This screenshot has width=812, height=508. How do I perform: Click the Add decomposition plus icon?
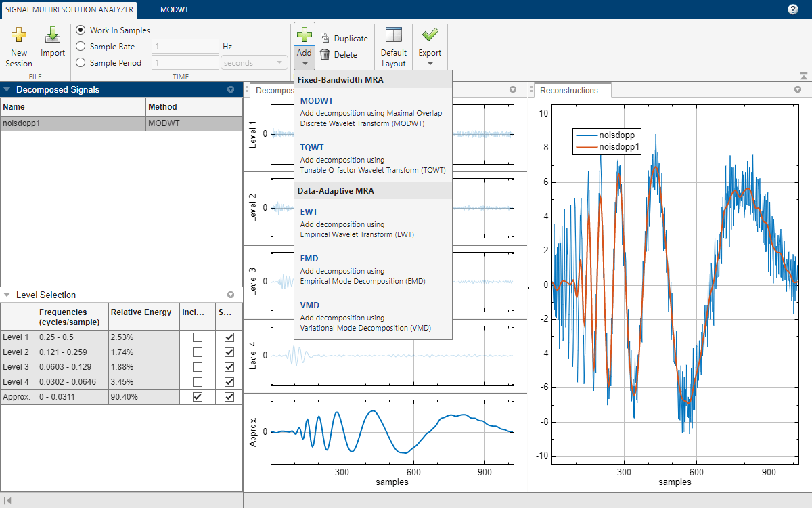[304, 35]
